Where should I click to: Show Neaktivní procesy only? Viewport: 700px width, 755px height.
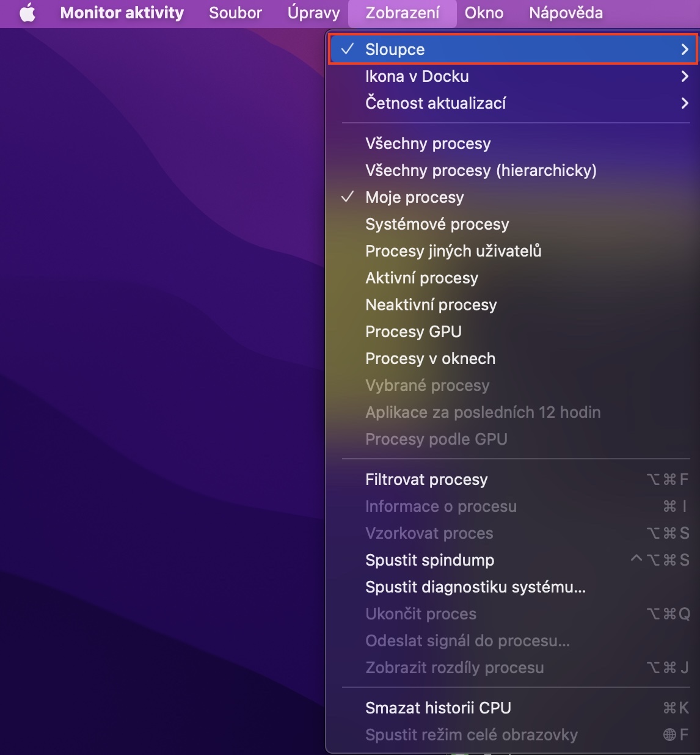pos(513,305)
